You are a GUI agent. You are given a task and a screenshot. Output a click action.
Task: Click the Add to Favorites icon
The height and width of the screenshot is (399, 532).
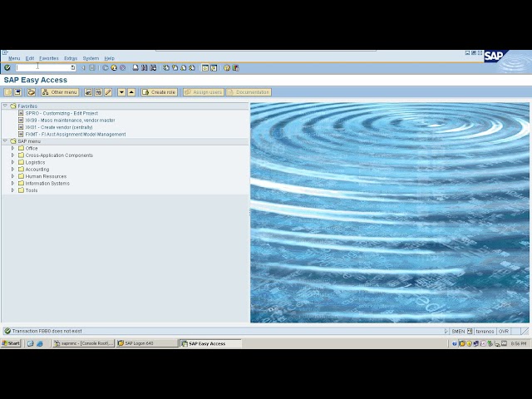[x=88, y=92]
